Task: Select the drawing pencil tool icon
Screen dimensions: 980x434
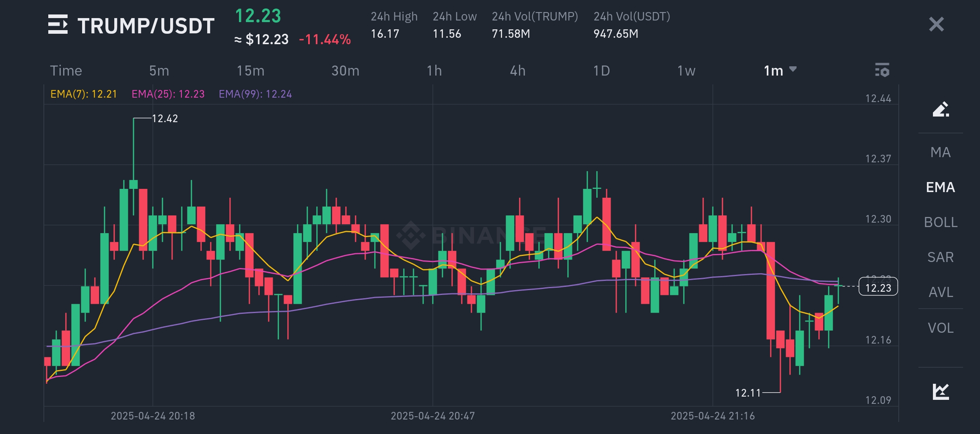Action: tap(941, 109)
